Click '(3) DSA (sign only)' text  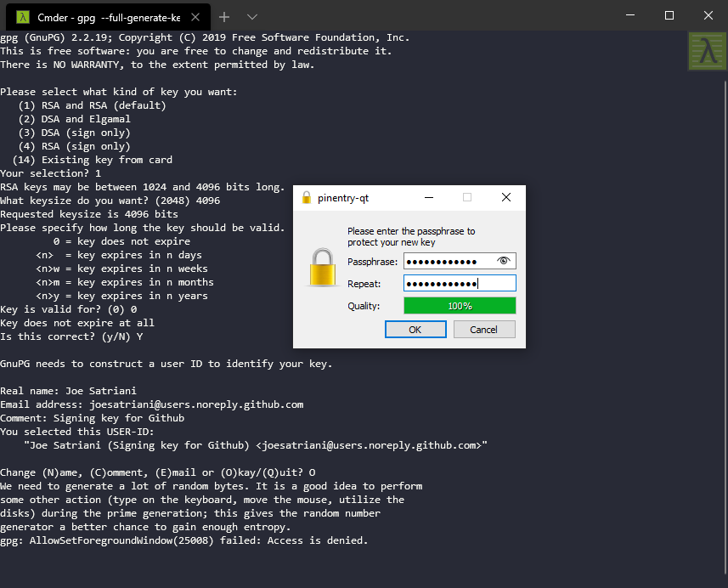(74, 133)
